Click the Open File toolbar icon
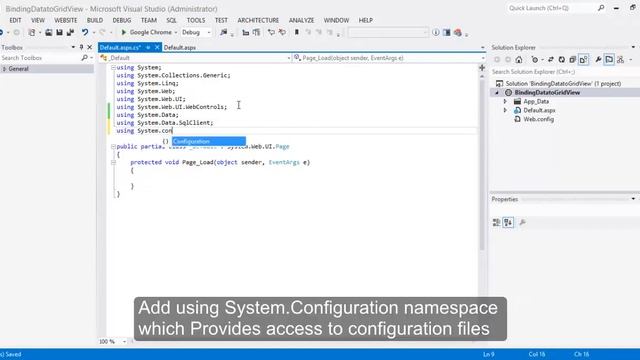This screenshot has width=640, height=360. (x=49, y=32)
